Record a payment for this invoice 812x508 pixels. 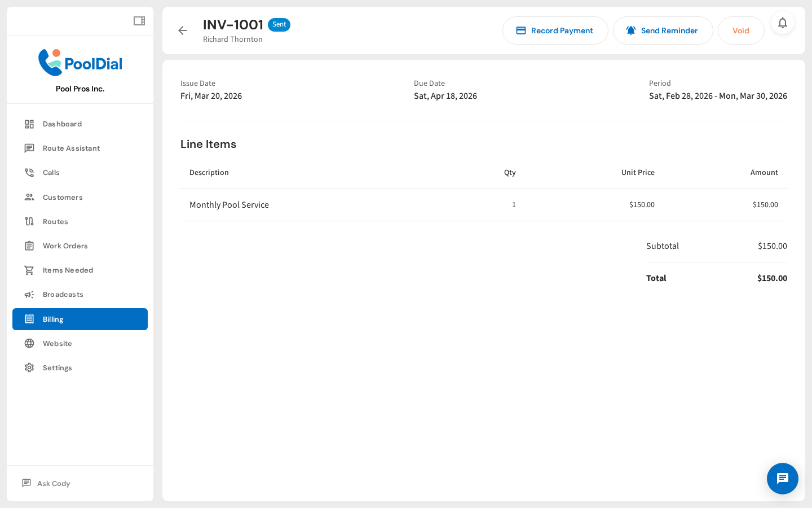(x=555, y=30)
